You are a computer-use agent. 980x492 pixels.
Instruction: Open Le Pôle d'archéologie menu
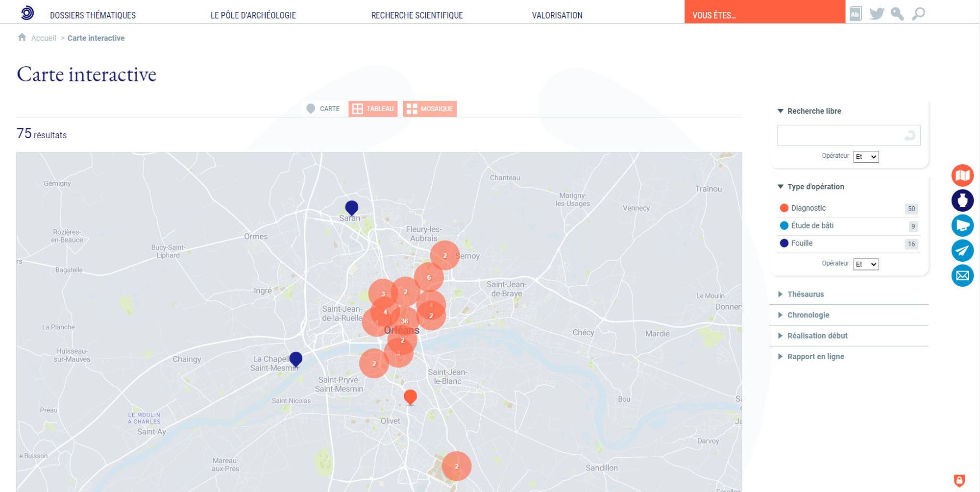[253, 15]
